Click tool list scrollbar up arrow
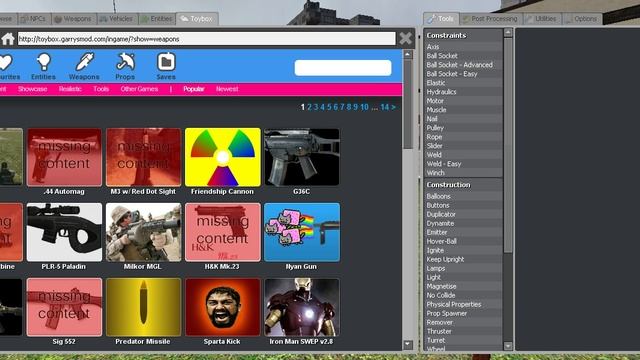Screen dimensions: 640x360 tap(508, 33)
